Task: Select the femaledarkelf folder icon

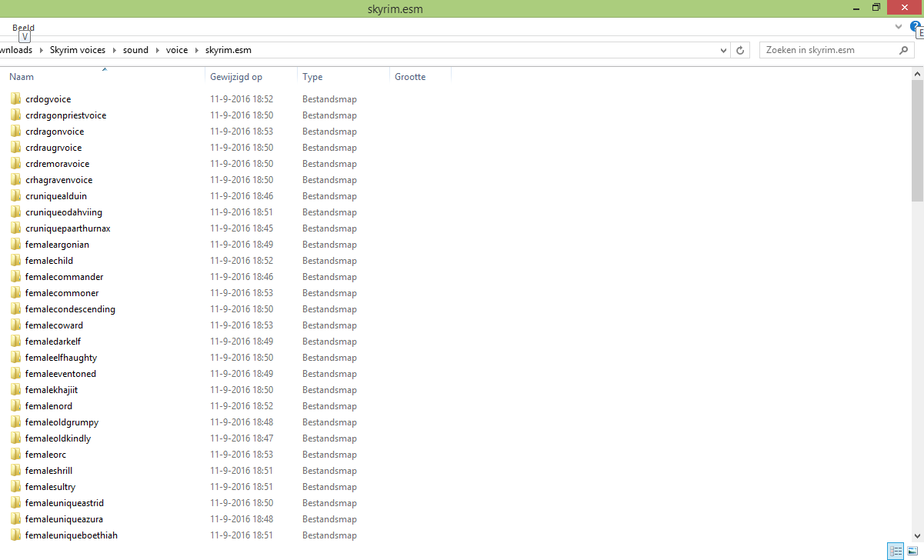Action: point(15,342)
